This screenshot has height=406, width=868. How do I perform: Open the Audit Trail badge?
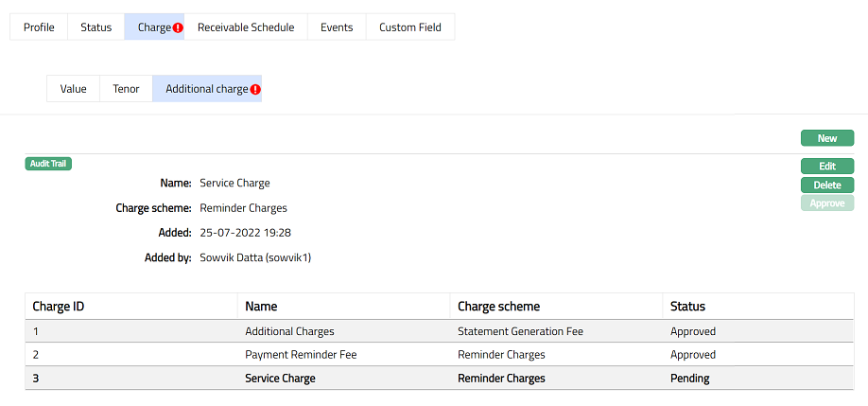point(48,164)
